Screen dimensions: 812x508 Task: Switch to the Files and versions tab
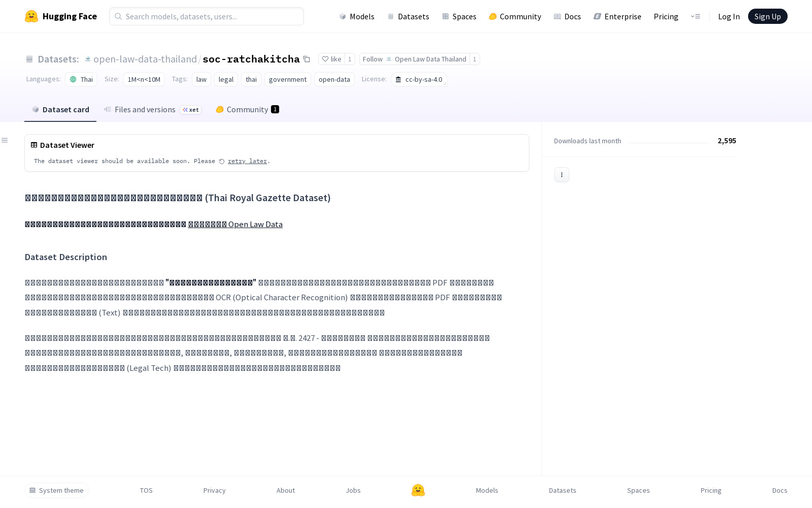pyautogui.click(x=153, y=110)
